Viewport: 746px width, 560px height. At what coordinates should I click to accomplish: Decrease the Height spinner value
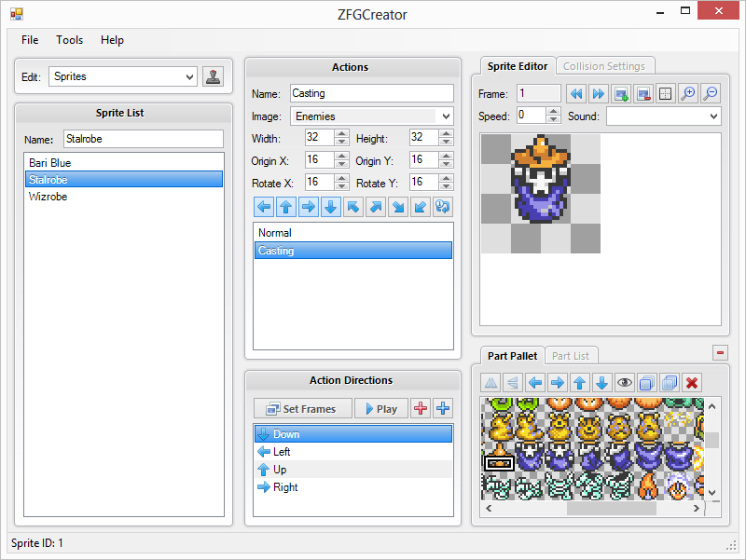point(446,143)
